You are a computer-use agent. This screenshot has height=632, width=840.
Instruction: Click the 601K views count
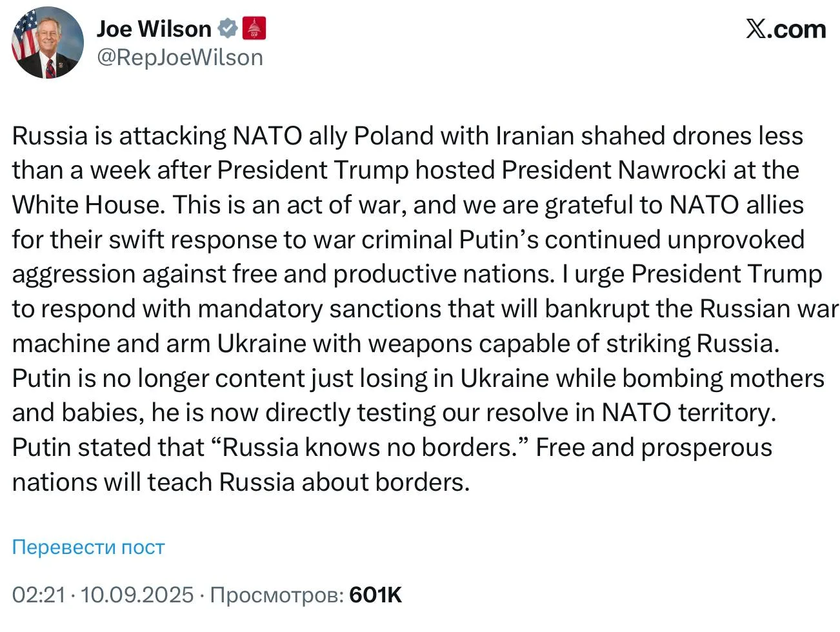[375, 595]
